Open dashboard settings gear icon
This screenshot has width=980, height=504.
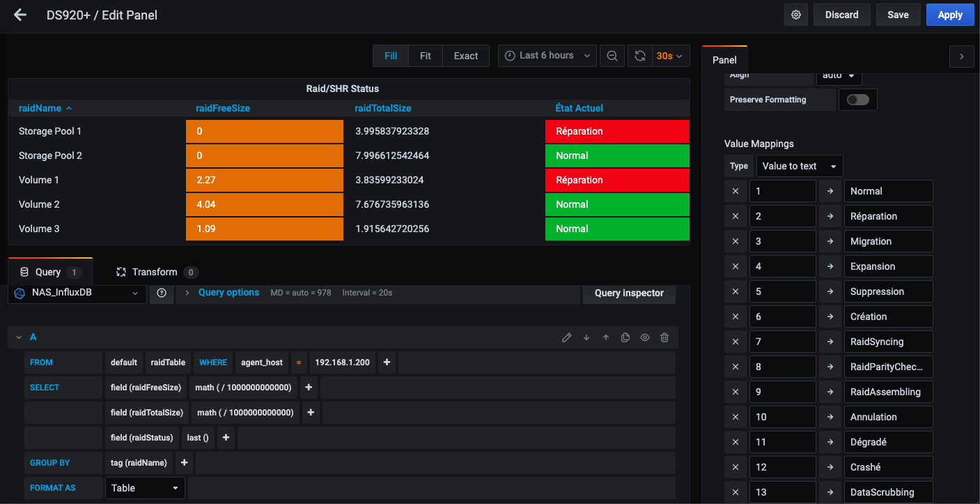pos(796,15)
